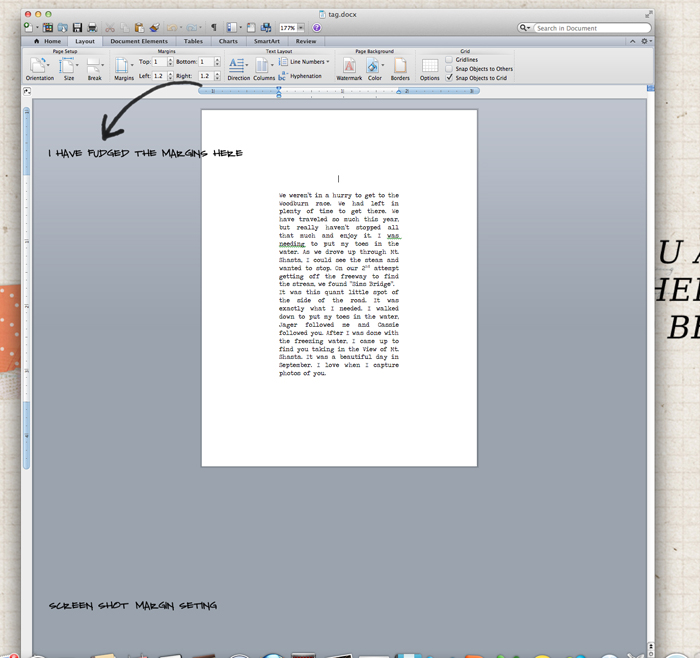The height and width of the screenshot is (658, 700).
Task: Click the Top margin value field
Action: 159,62
